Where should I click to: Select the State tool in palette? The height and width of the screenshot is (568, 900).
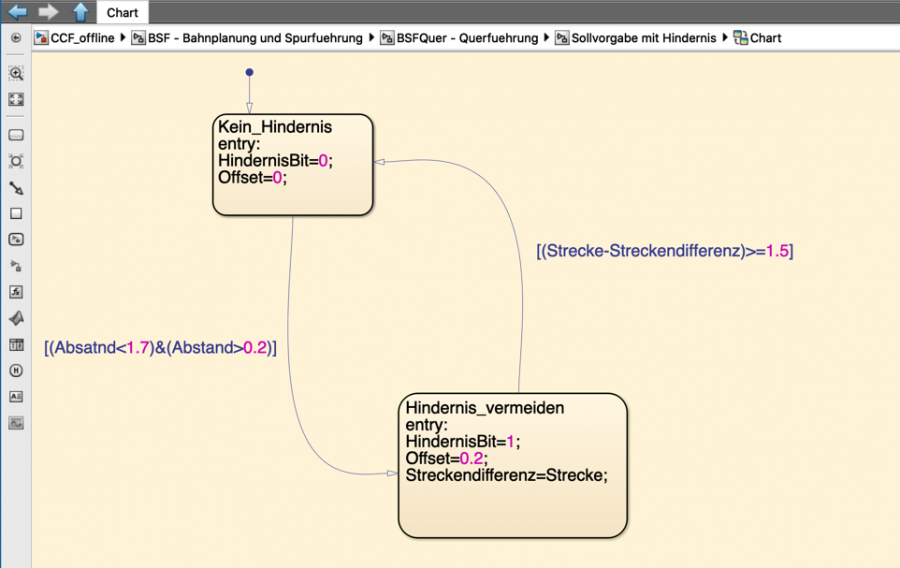click(x=16, y=135)
